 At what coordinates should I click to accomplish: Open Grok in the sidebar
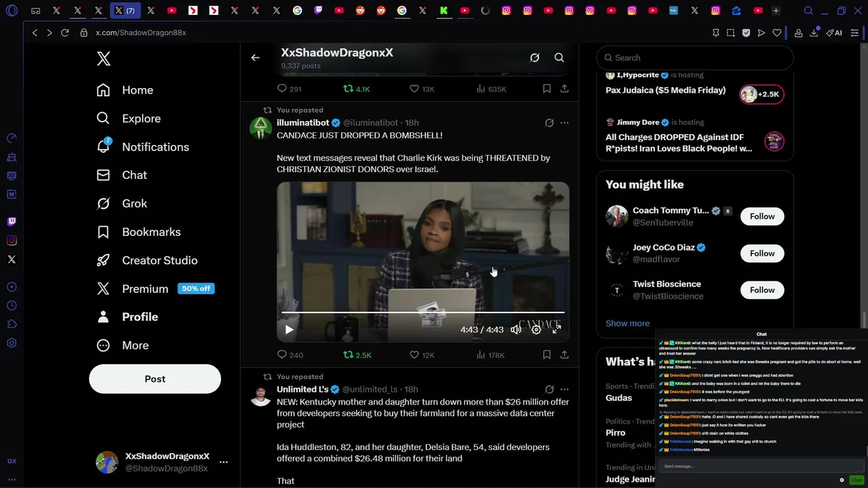coord(122,203)
